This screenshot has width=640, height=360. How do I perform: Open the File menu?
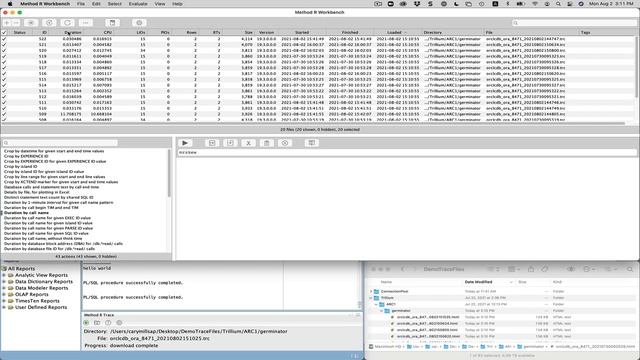[x=81, y=4]
